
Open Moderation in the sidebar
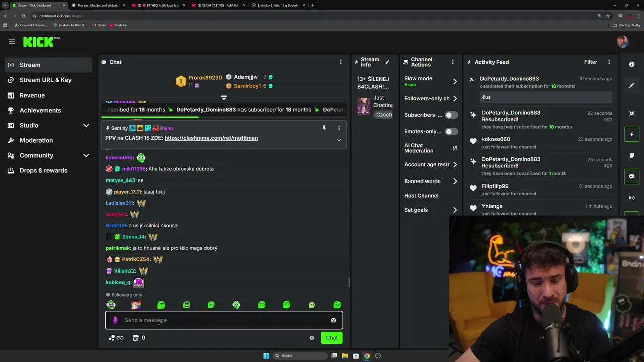[x=49, y=140]
